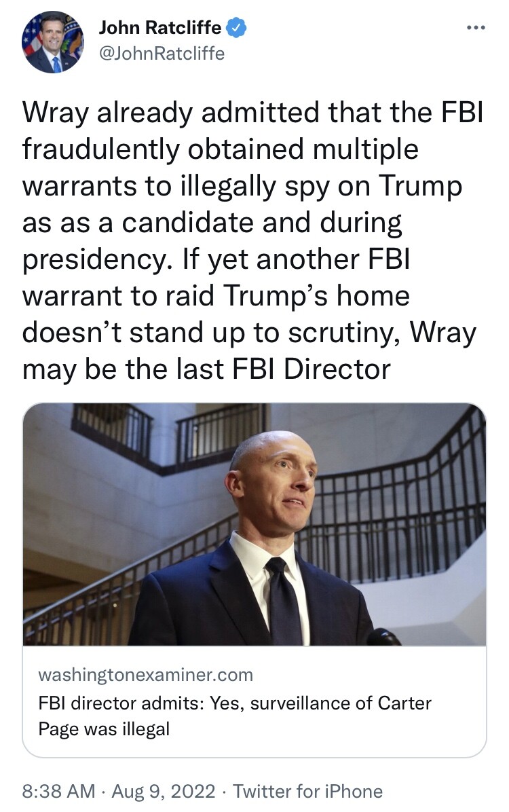This screenshot has height=812, width=509.
Task: Open the Washington Examiner preview photo
Action: click(254, 524)
